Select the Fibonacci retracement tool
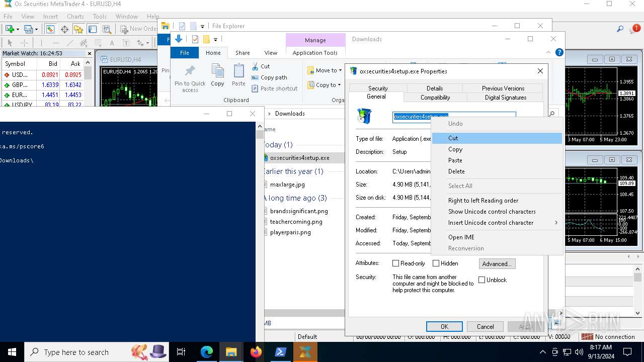Image resolution: width=644 pixels, height=362 pixels. [98, 43]
